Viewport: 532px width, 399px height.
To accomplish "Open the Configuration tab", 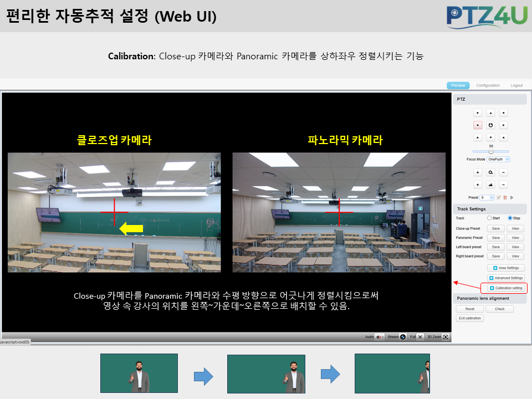I will (x=488, y=85).
